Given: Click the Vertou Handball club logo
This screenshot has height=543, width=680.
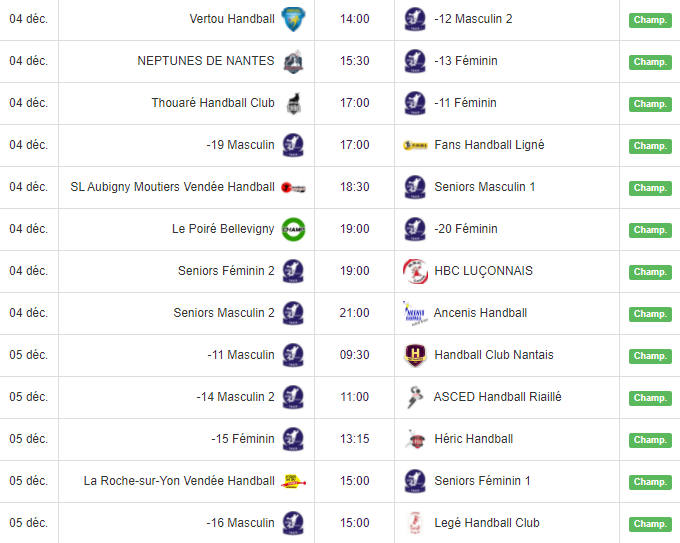Looking at the screenshot, I should coord(293,19).
